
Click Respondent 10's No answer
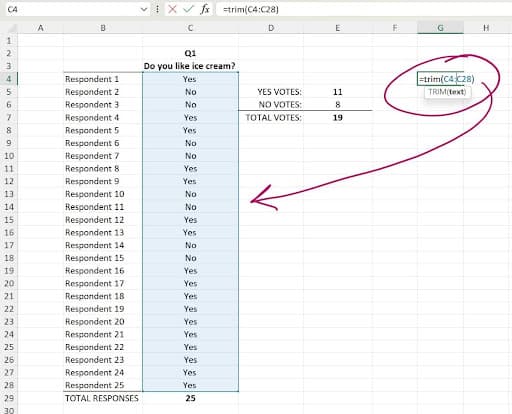click(190, 194)
